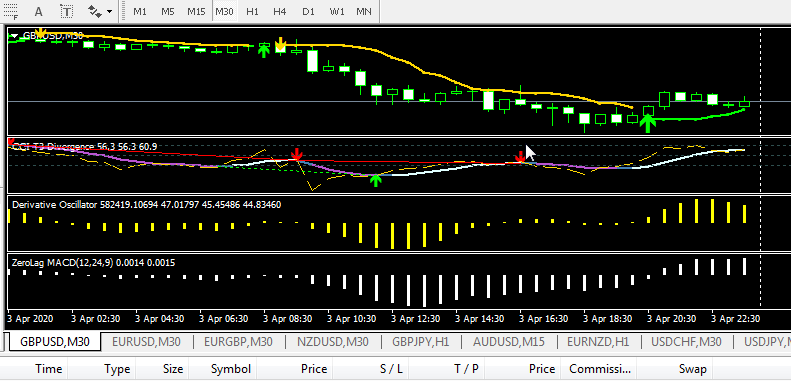Open the GBPJPY,H1 chart tab
Image resolution: width=791 pixels, height=381 pixels.
click(421, 342)
